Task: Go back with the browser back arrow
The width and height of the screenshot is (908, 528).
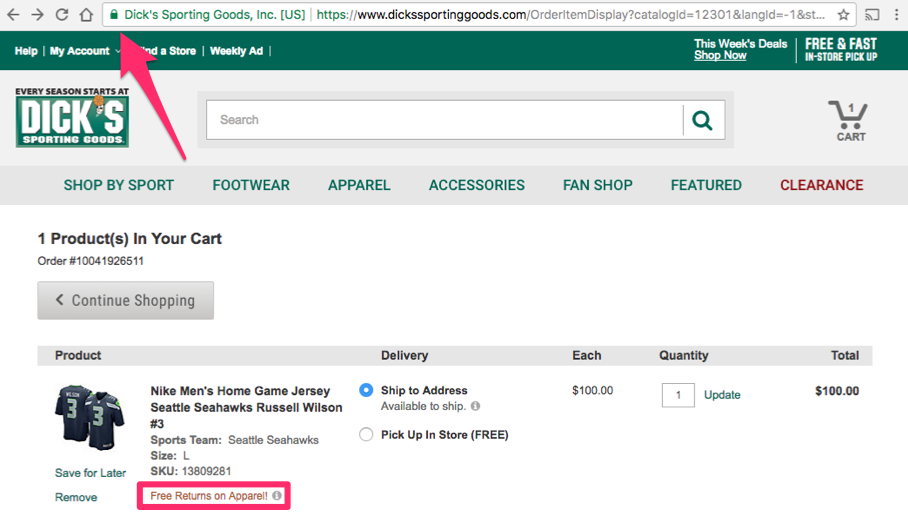Action: 13,14
